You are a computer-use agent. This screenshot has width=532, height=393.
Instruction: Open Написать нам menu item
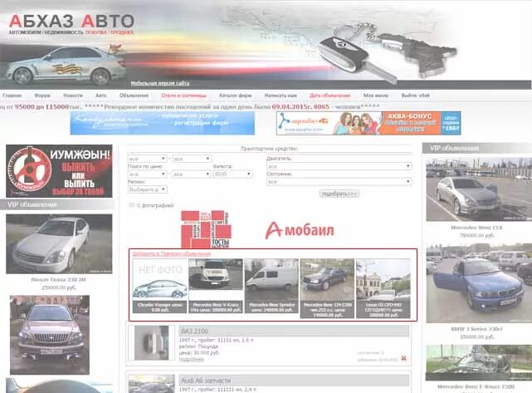coord(281,96)
